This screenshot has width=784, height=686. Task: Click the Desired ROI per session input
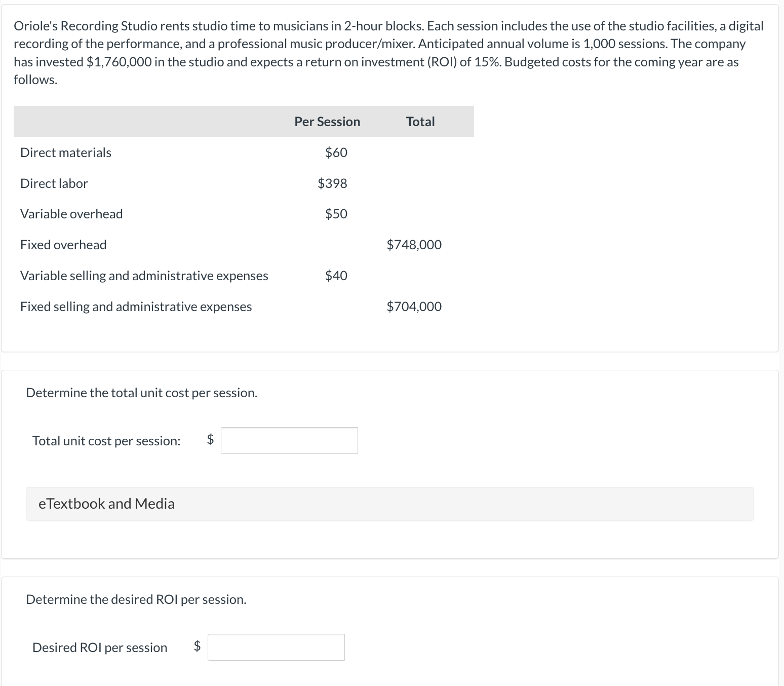tap(276, 647)
